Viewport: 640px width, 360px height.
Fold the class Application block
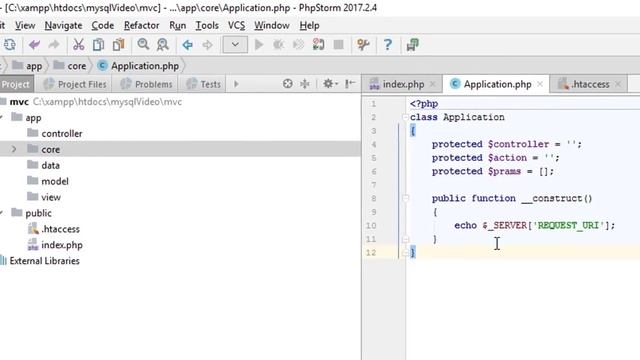(x=405, y=118)
